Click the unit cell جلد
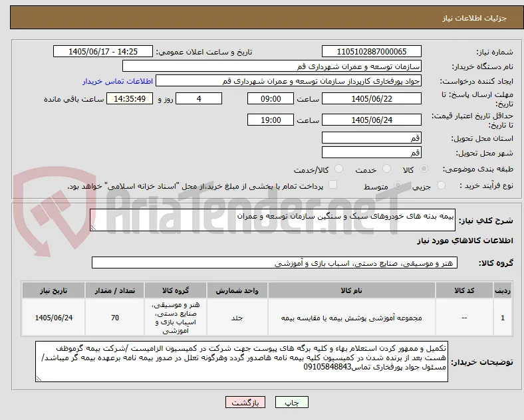Screen dimensions: 524x420 pyautogui.click(x=237, y=318)
